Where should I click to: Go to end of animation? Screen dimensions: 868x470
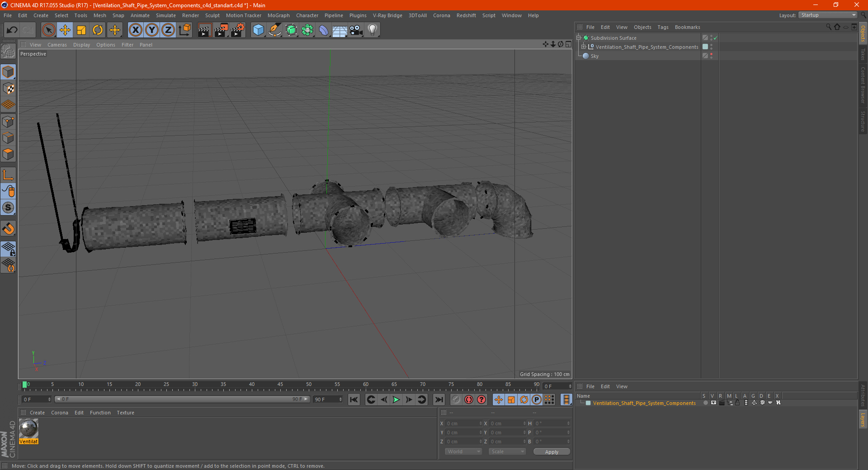click(x=439, y=399)
